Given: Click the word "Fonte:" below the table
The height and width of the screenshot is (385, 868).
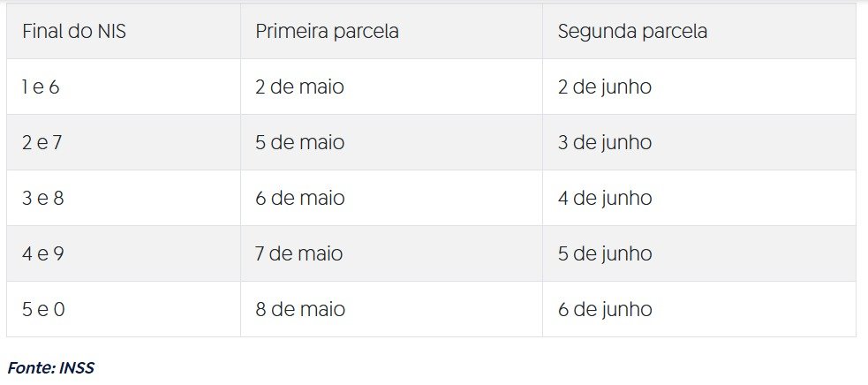Looking at the screenshot, I should point(31,368).
